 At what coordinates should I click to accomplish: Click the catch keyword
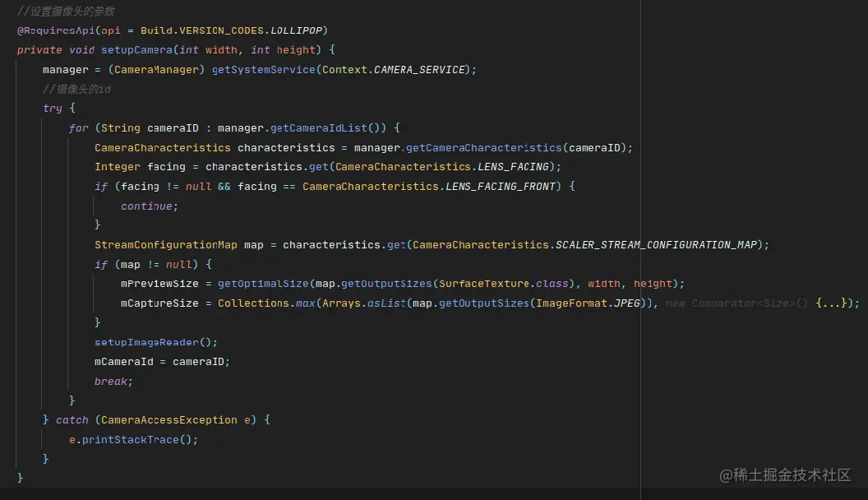(72, 420)
